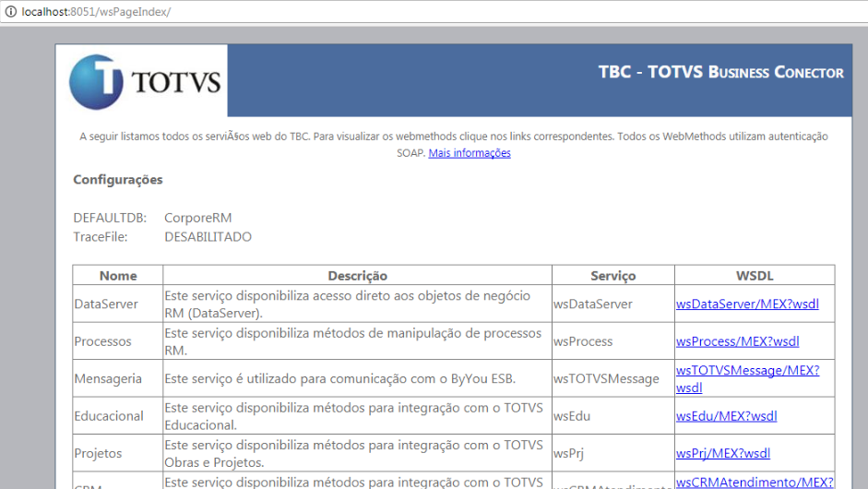Image resolution: width=868 pixels, height=489 pixels.
Task: Click the Processos name cell
Action: pyautogui.click(x=118, y=341)
